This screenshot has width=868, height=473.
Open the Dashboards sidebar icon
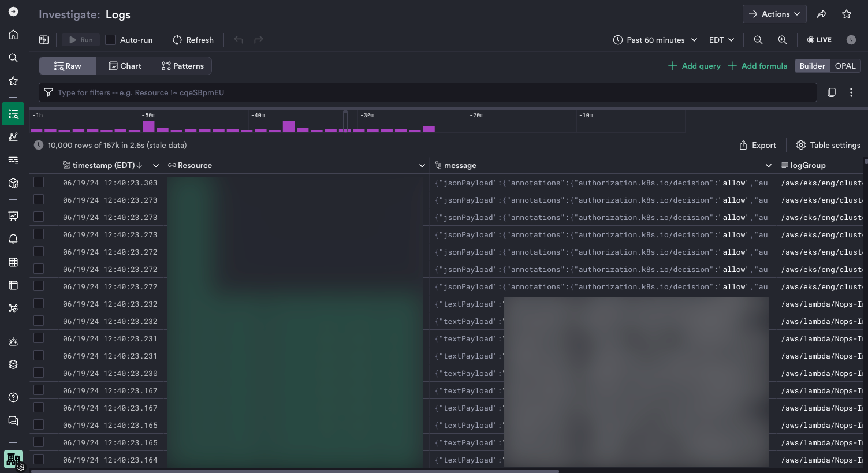point(13,216)
